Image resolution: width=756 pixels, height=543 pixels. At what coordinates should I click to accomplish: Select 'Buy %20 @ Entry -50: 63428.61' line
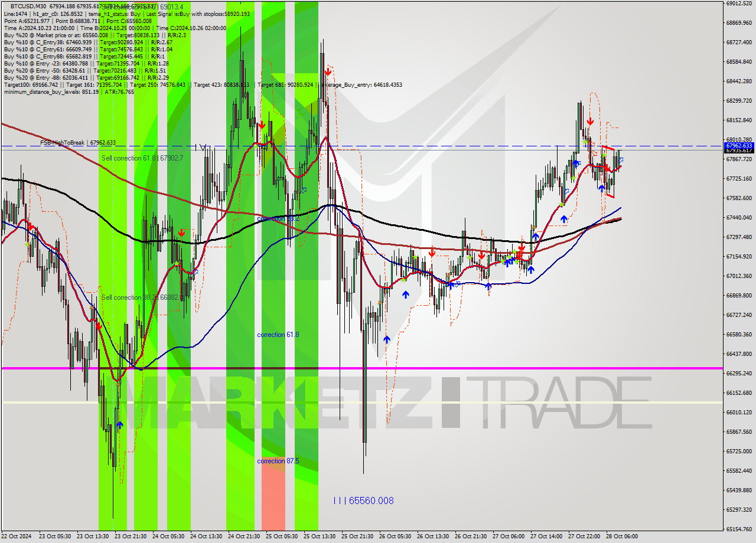pos(85,70)
